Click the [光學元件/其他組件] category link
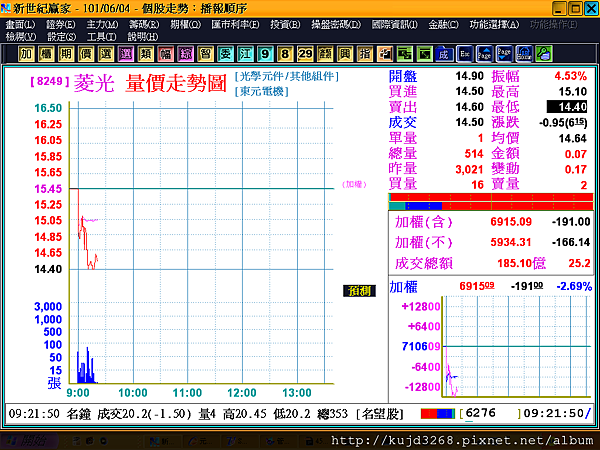 tap(287, 76)
